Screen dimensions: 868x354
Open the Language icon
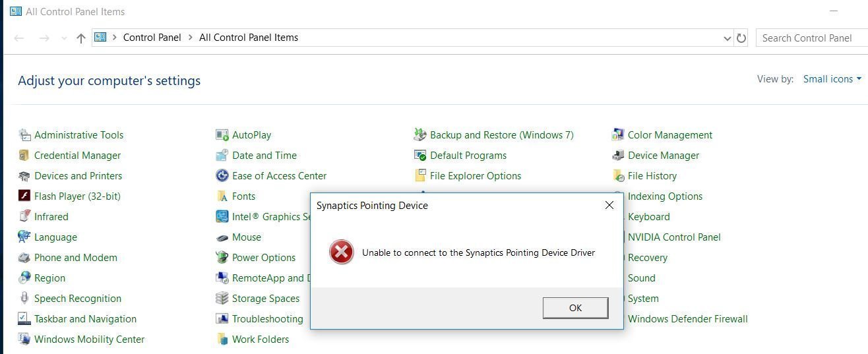point(24,237)
